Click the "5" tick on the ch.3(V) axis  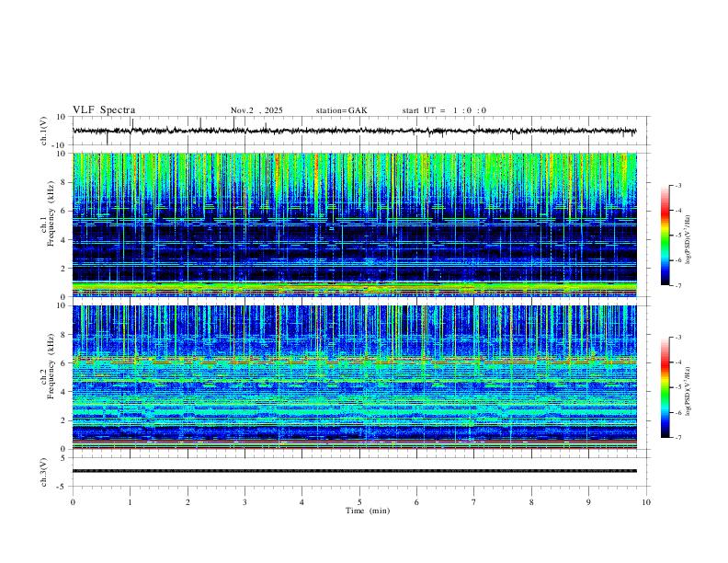64,458
